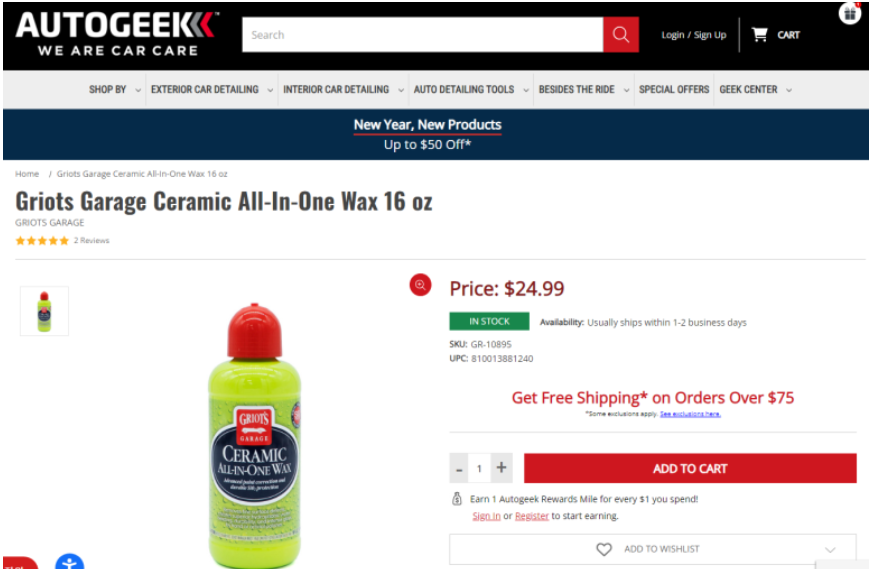Click the heart icon for wishlist
This screenshot has width=874, height=569.
[604, 549]
